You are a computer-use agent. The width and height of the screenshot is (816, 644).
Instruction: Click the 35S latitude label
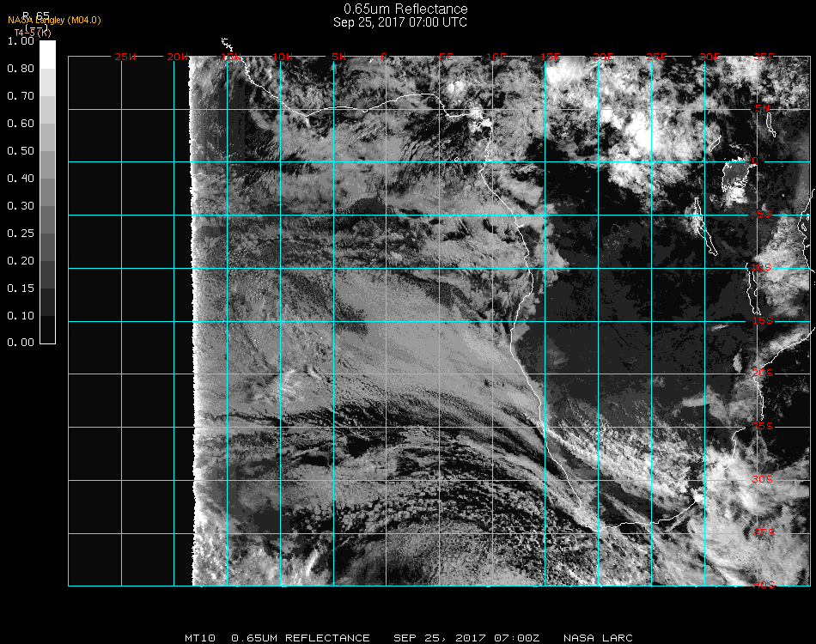(764, 532)
